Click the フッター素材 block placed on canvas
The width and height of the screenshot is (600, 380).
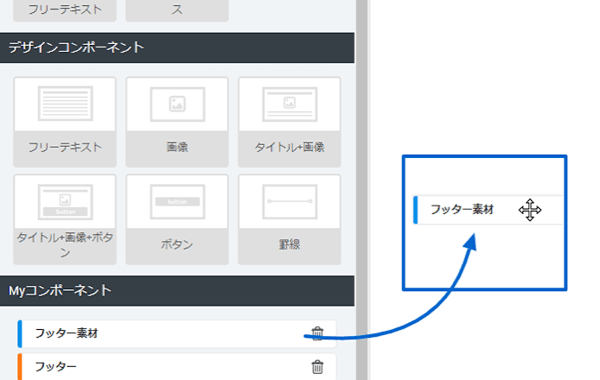pos(488,210)
